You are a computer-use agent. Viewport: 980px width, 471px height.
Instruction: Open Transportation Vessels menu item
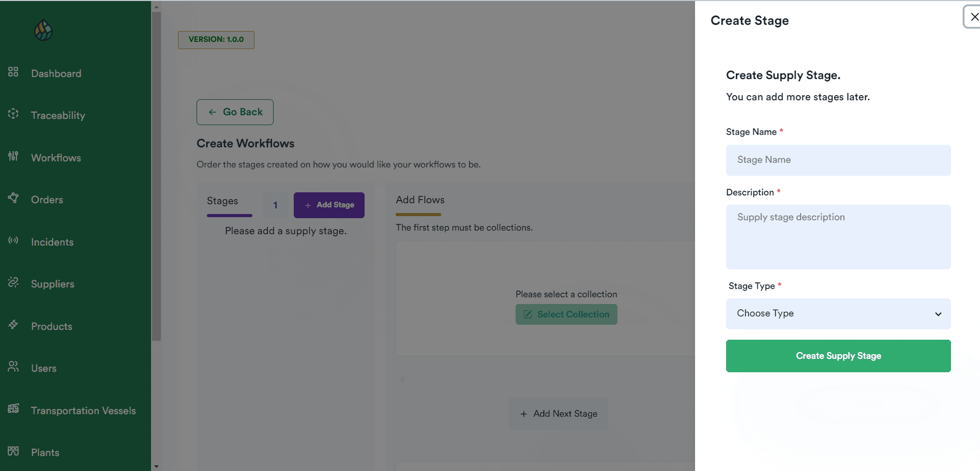click(83, 411)
